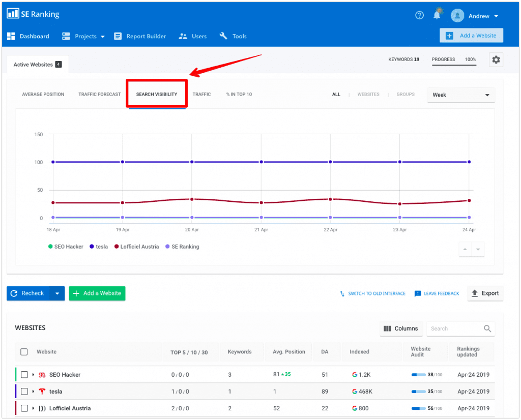This screenshot has height=420, width=521.
Task: Toggle SEO Hacker series in legend
Action: (66, 247)
